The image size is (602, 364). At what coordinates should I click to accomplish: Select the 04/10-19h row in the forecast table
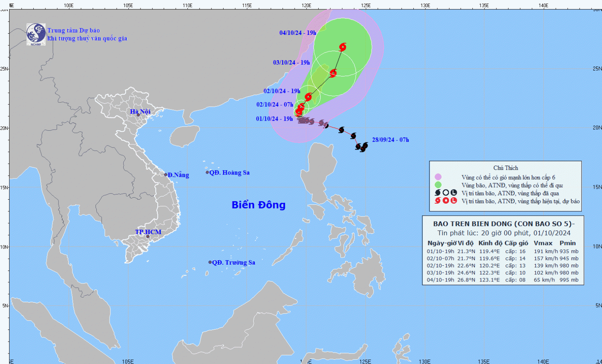point(502,280)
